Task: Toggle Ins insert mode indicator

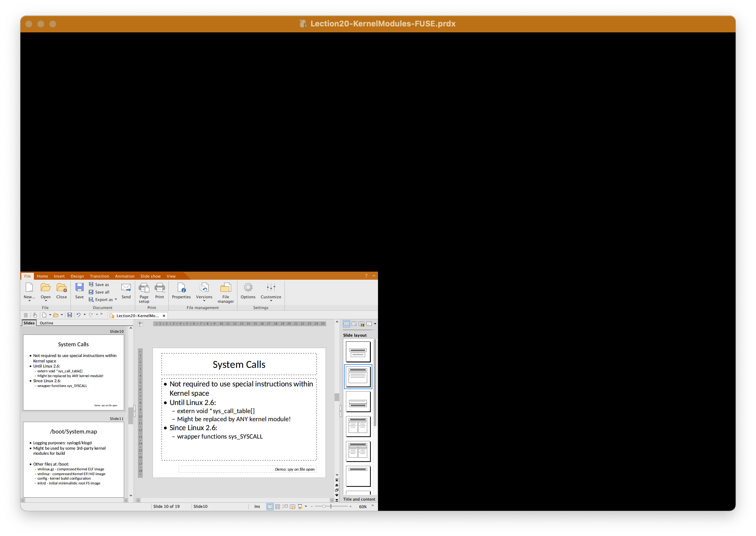Action: [x=257, y=507]
